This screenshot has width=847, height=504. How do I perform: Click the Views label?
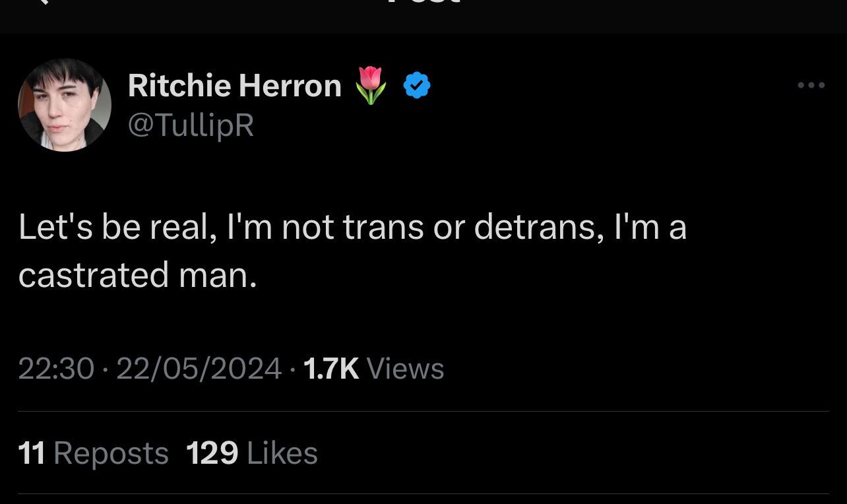(405, 368)
